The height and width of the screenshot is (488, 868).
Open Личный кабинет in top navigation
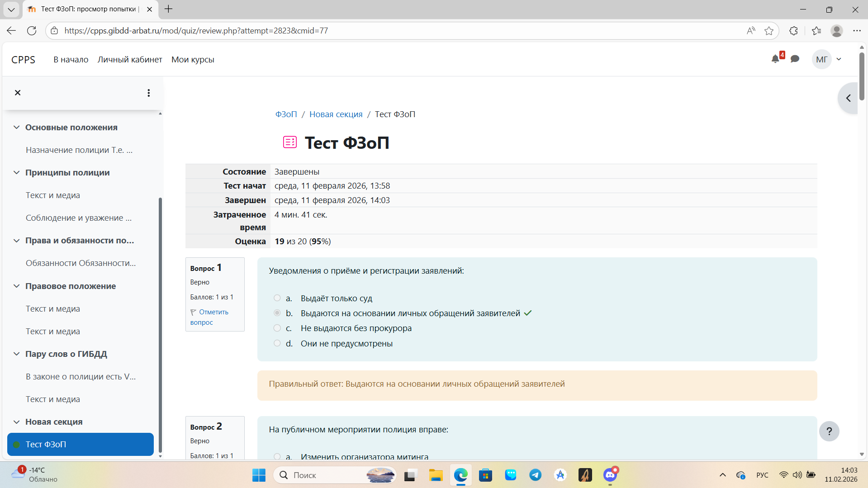pos(130,60)
